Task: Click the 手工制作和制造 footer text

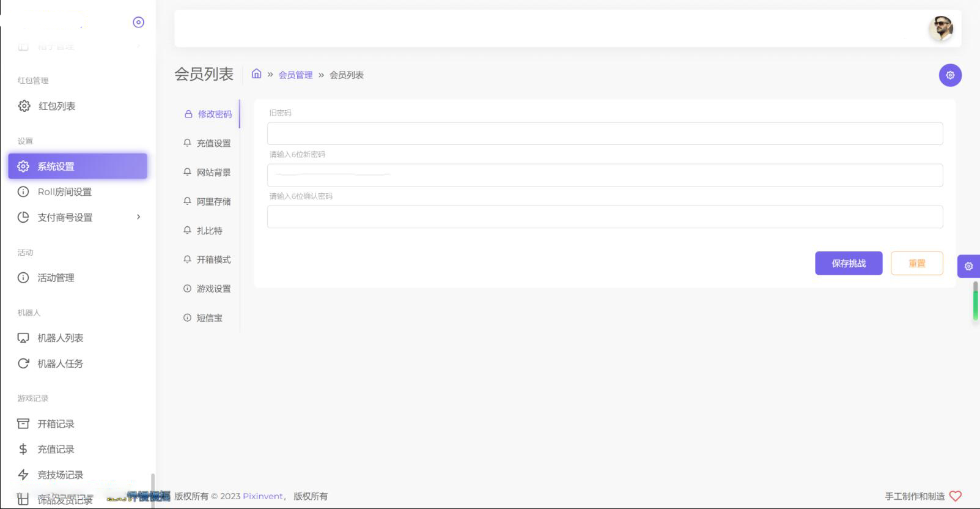Action: [x=915, y=496]
